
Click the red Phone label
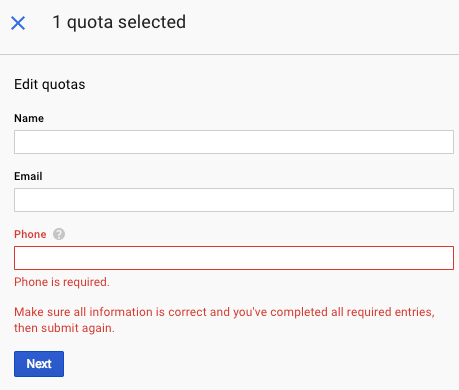pos(30,234)
